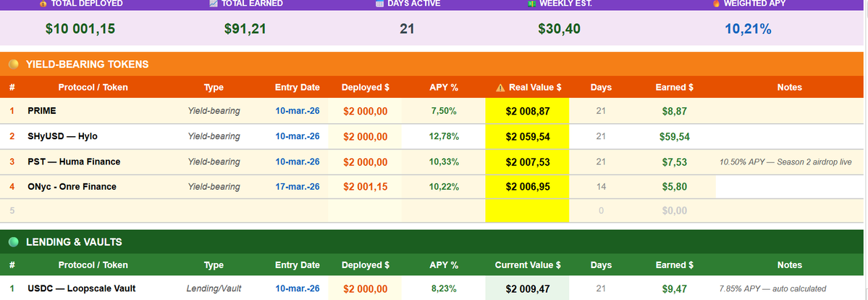Screen dimensions: 868x300
Task: Select the ONyc - Onre Finance token cell
Action: (x=72, y=187)
